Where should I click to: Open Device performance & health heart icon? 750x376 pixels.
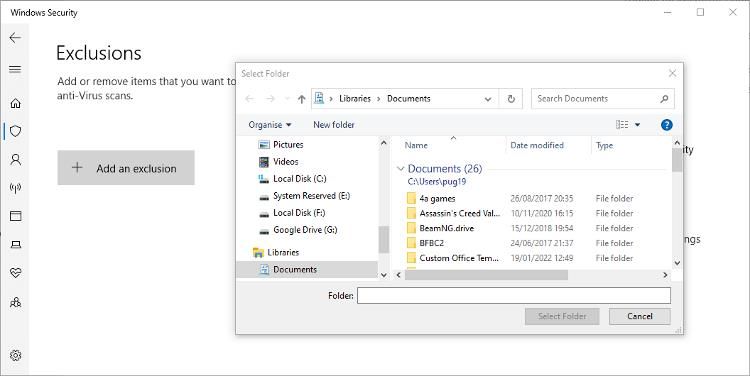tap(15, 273)
